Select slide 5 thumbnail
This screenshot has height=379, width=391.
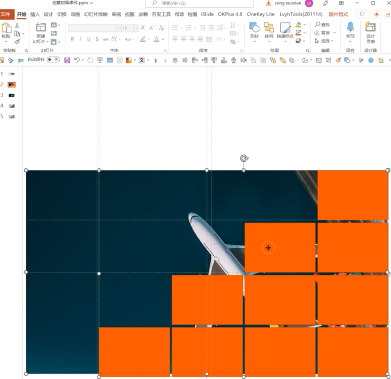click(x=12, y=117)
